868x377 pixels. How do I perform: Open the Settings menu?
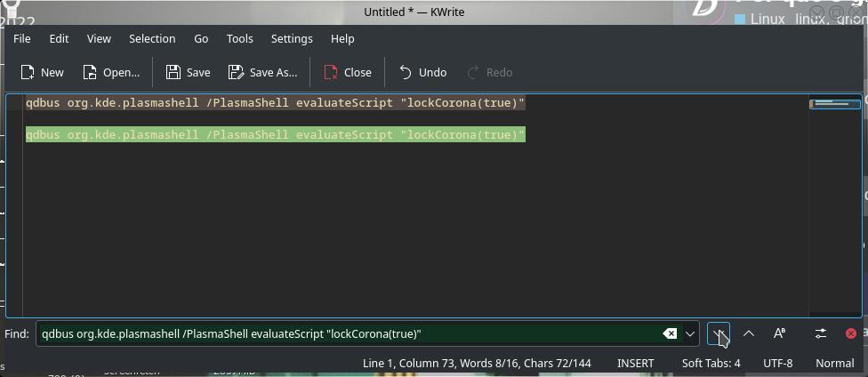292,39
